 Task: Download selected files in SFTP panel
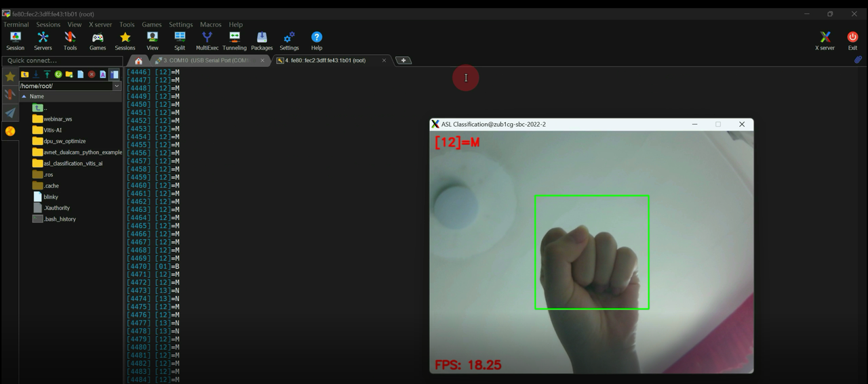(x=36, y=74)
